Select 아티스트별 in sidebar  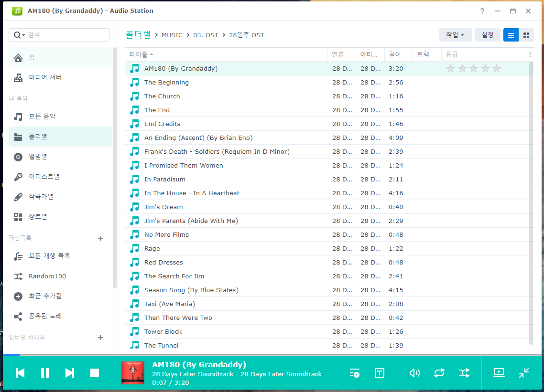pos(60,177)
